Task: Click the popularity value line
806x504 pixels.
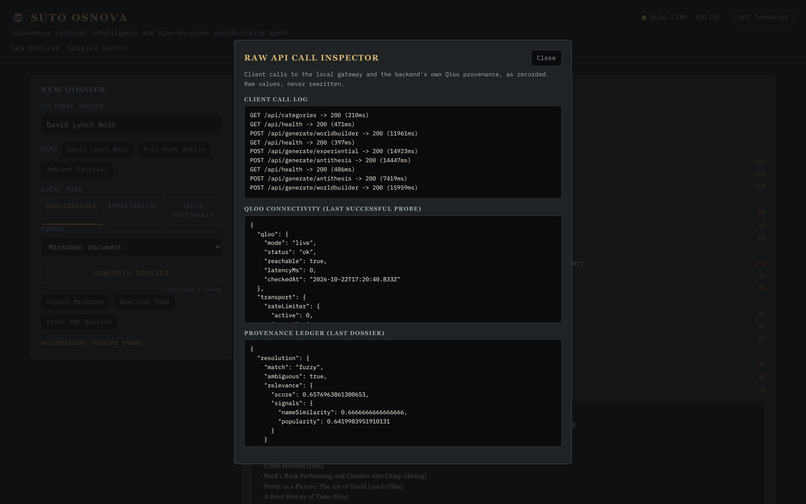Action: click(334, 422)
